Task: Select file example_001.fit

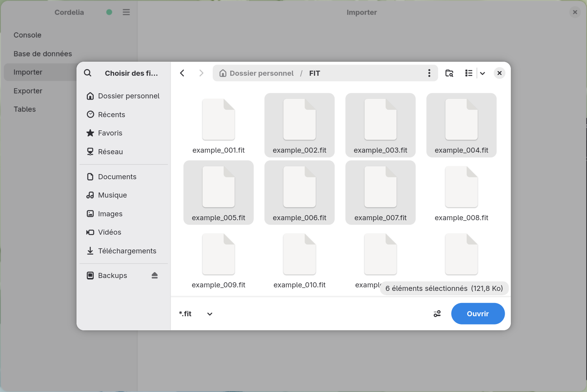Action: click(x=219, y=125)
